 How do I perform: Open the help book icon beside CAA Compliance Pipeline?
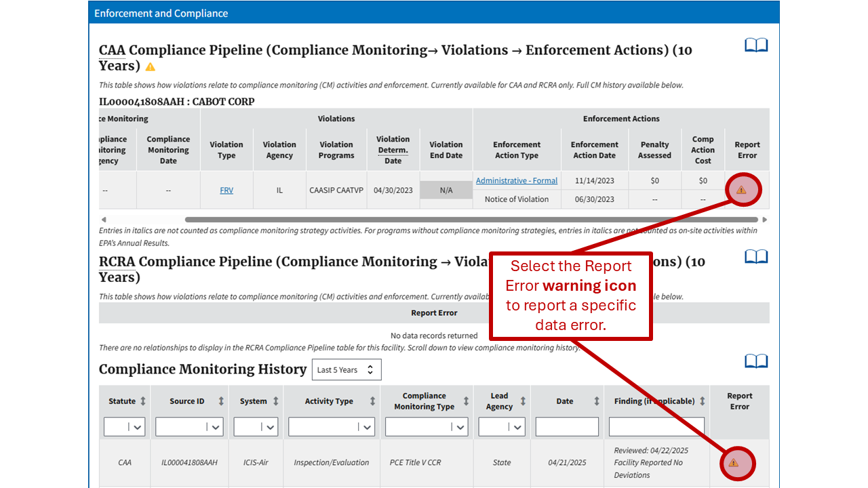(x=756, y=45)
